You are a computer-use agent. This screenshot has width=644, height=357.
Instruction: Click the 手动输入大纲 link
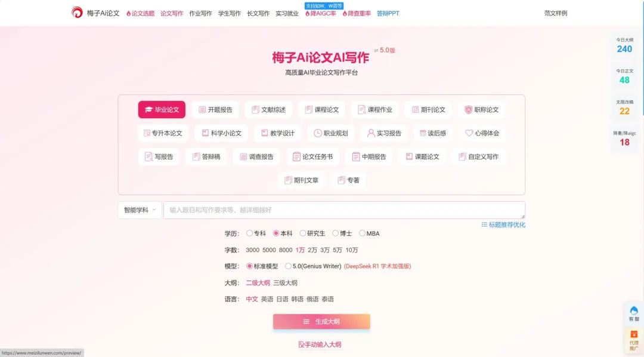[320, 344]
